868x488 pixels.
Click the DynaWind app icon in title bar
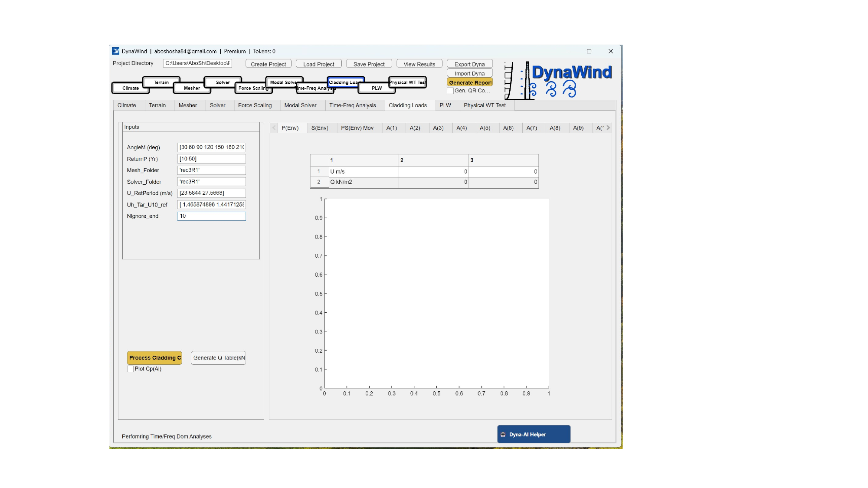click(x=116, y=51)
